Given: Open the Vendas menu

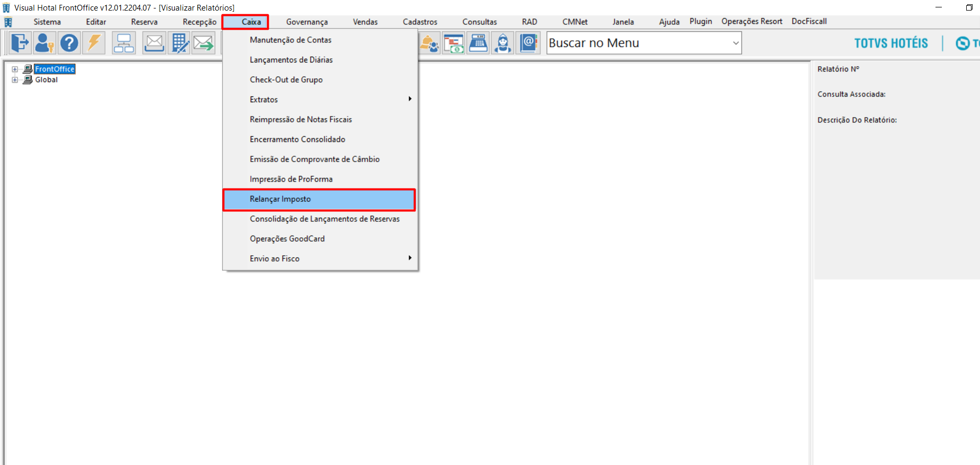Looking at the screenshot, I should [x=365, y=22].
